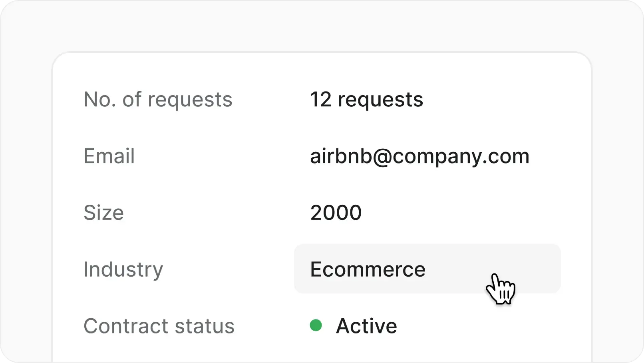Click the No. of requests label
Viewport: 644px width, 363px height.
158,99
